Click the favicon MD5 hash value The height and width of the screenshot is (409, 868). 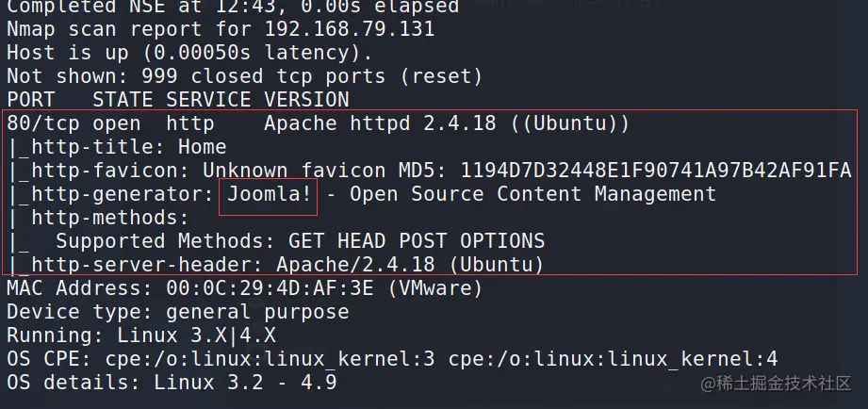[655, 171]
